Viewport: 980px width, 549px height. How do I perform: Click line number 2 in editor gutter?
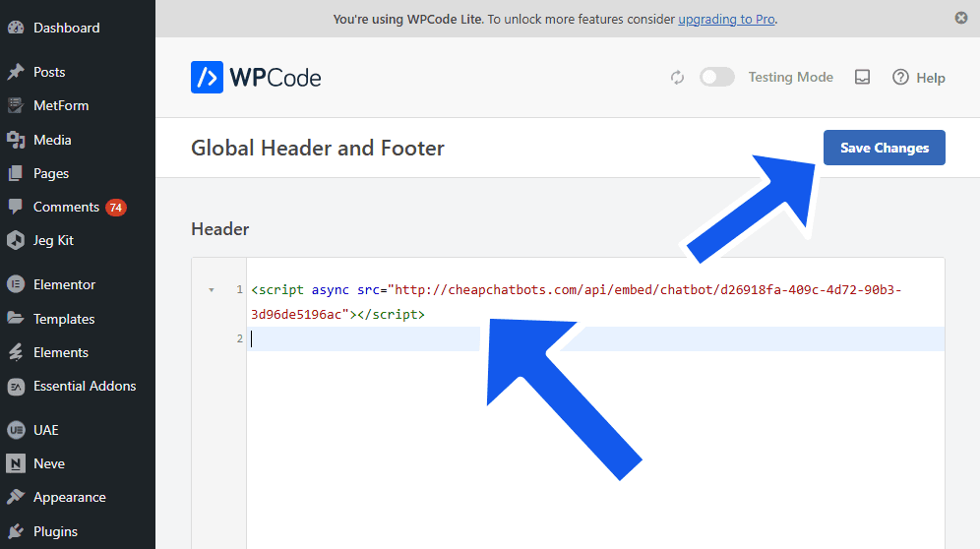coord(239,338)
